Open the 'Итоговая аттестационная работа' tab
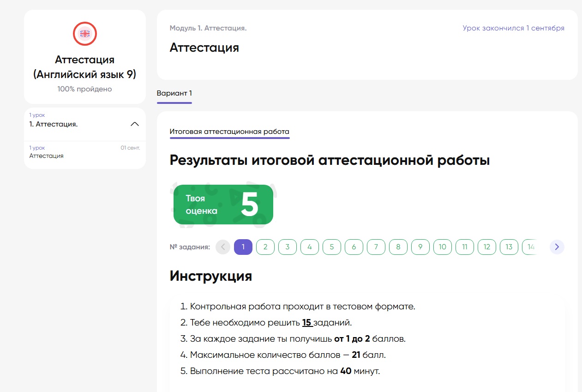Screen dimensions: 582x392 pos(229,132)
